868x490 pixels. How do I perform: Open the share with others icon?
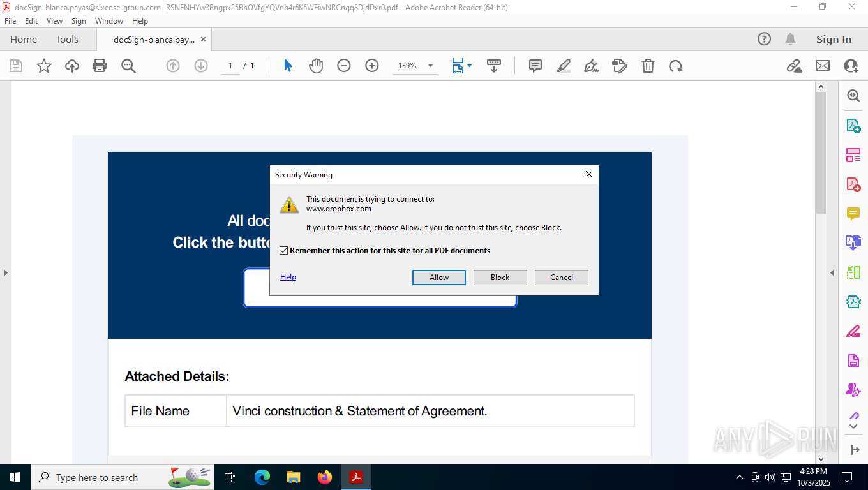pos(851,66)
